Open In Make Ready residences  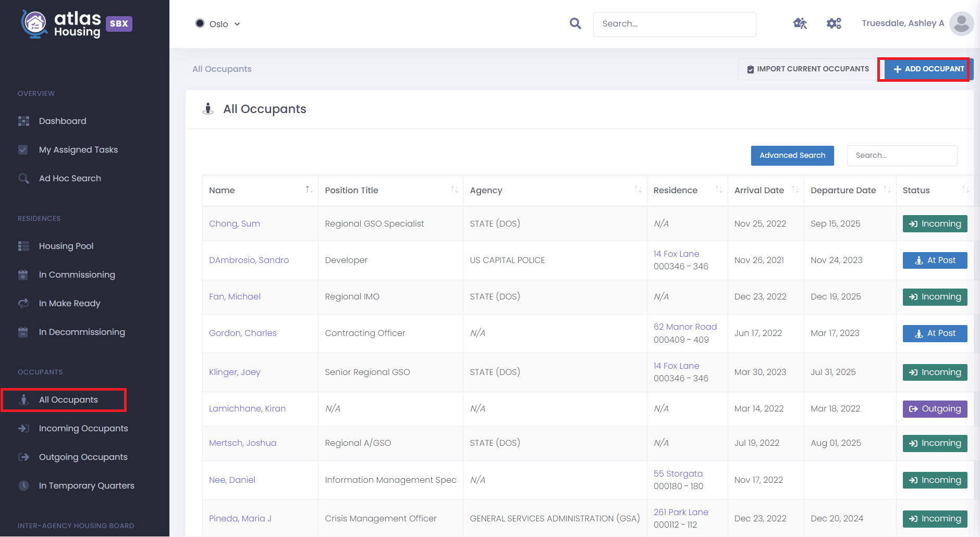[69, 303]
